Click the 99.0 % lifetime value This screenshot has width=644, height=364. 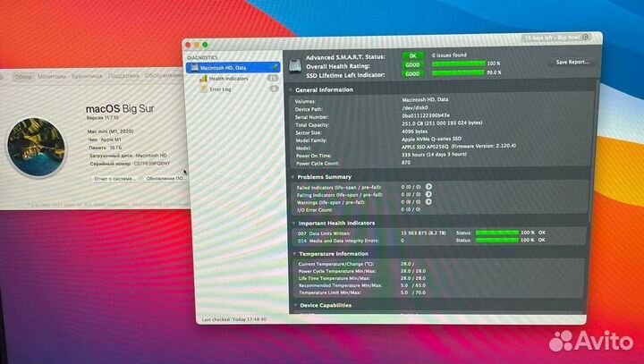coord(494,72)
